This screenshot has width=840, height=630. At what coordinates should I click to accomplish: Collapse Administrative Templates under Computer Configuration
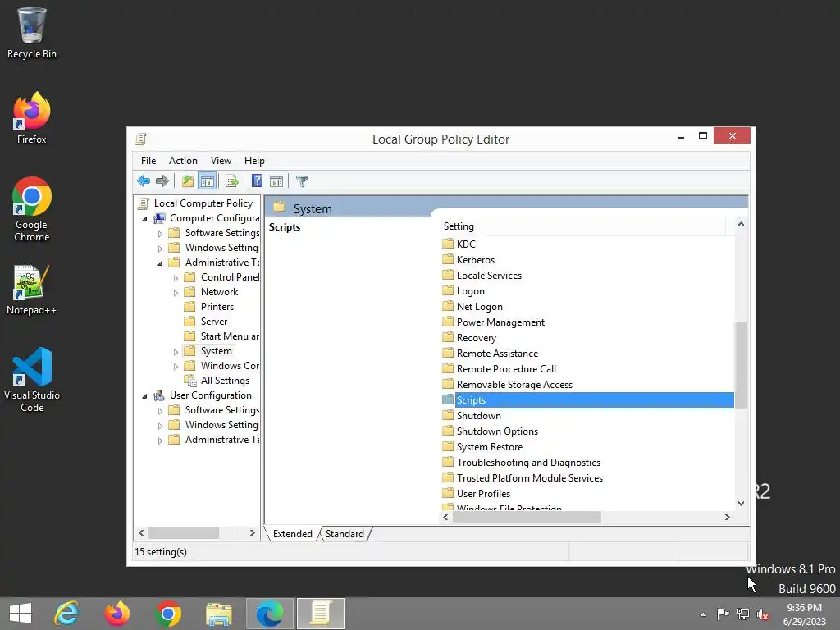coord(160,263)
